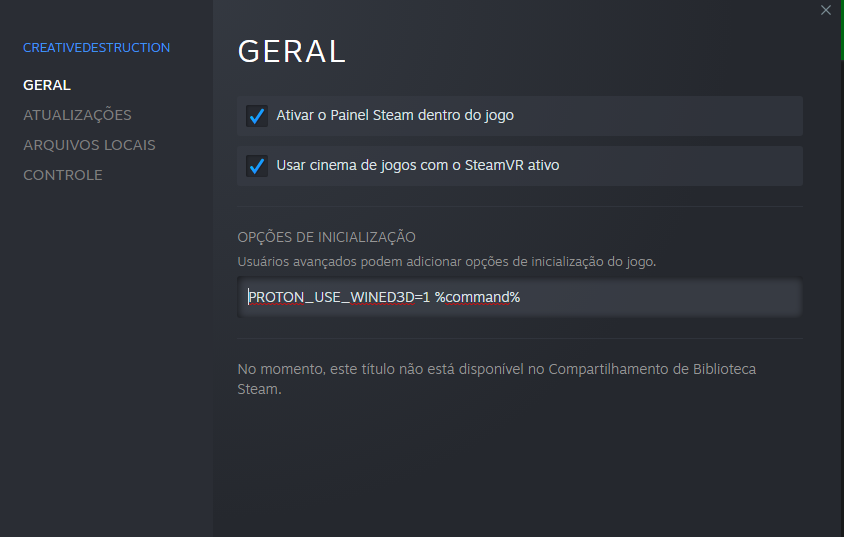The image size is (844, 537).
Task: Click the 'OPÇÕES DE INICIALIZAÇÃO' section label
Action: point(326,237)
